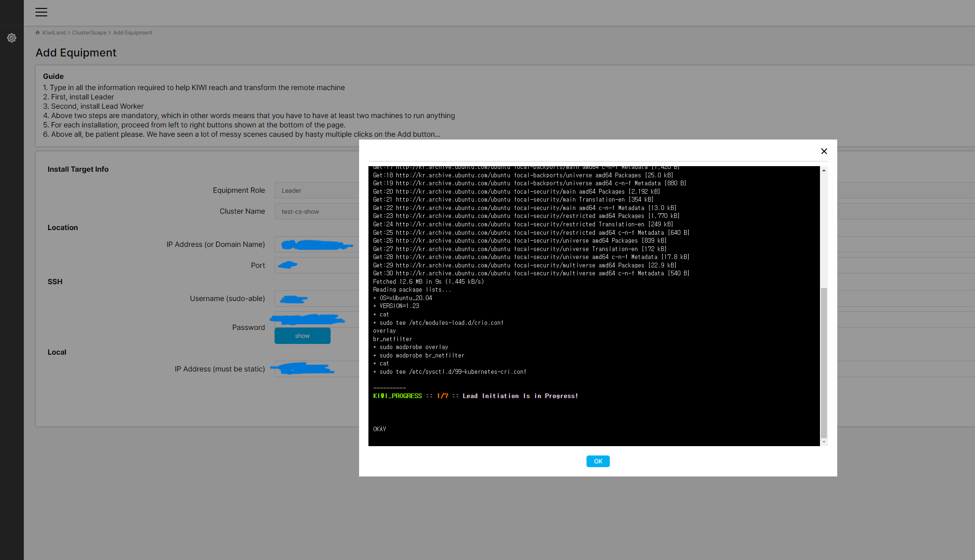This screenshot has height=560, width=975.
Task: Click the 'Reading package lists...' log line
Action: pos(412,290)
